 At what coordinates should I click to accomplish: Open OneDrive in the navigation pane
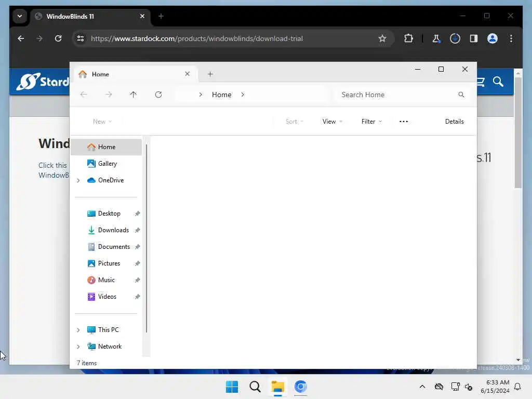pyautogui.click(x=107, y=180)
